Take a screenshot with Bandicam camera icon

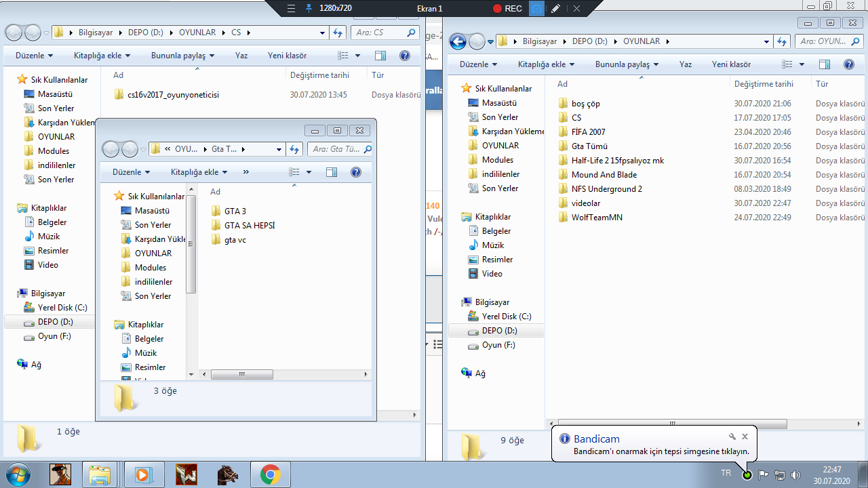pos(536,8)
